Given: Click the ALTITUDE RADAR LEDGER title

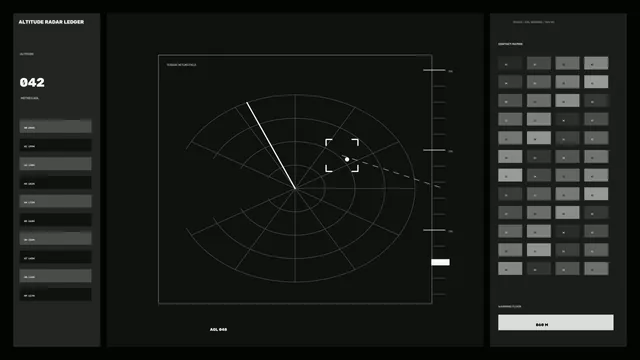Looking at the screenshot, I should point(51,22).
